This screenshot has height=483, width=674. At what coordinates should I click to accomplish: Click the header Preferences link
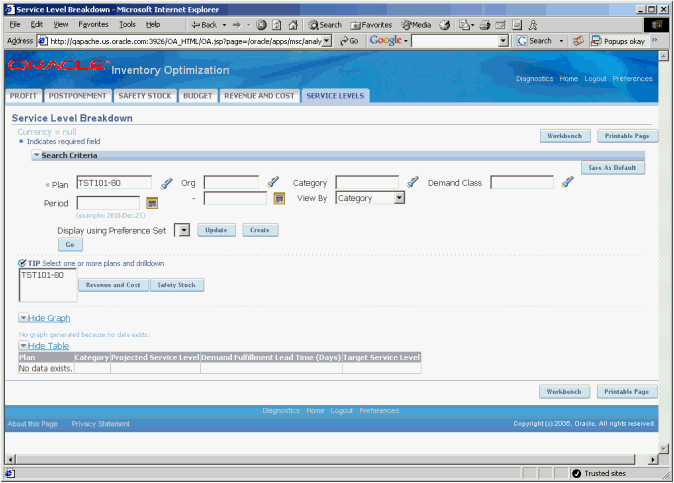coord(632,79)
